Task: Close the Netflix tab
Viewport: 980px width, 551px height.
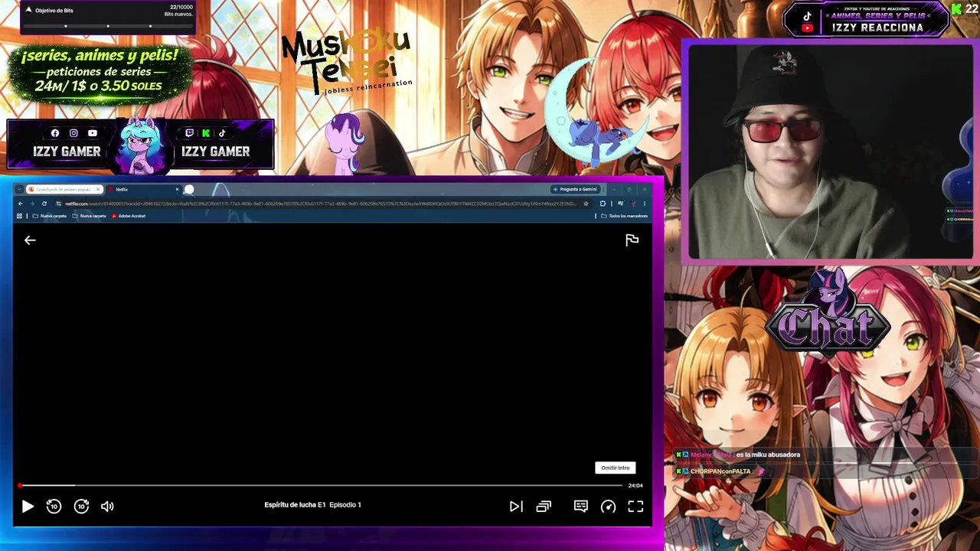Action: pos(177,189)
